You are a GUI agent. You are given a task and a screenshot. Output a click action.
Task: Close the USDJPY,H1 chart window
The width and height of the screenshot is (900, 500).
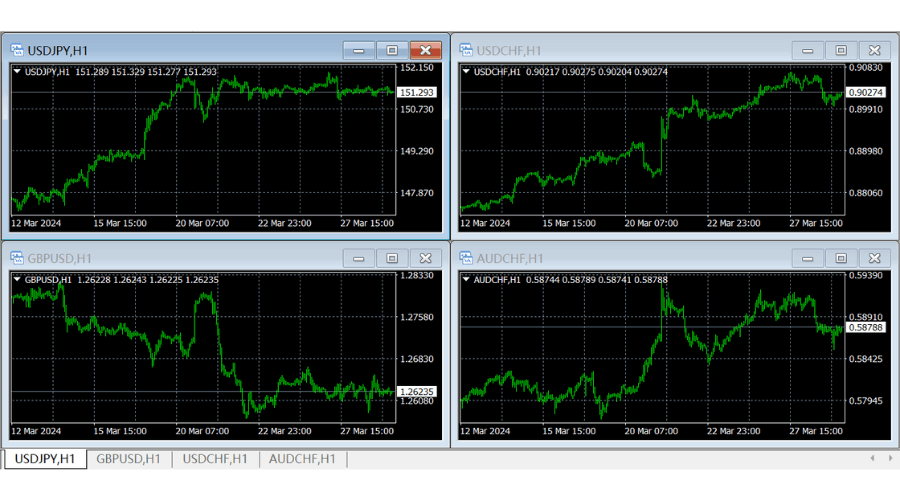pos(425,50)
